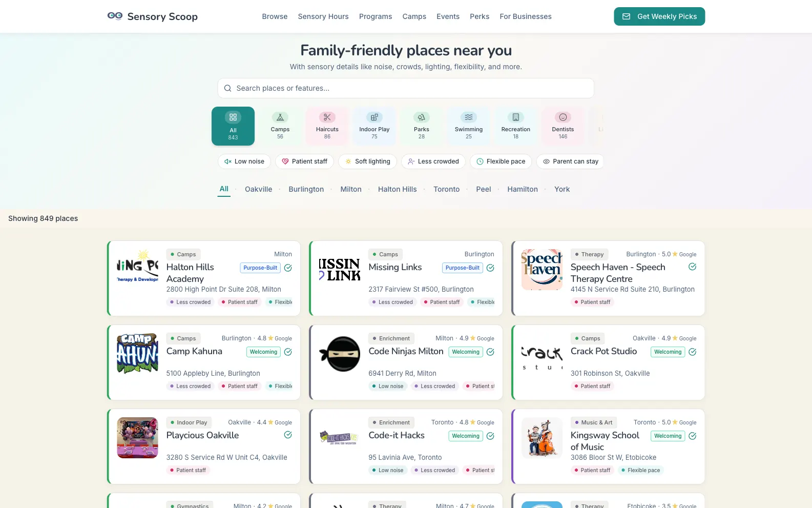Open the Camp Kahuna logo thumbnail

137,354
